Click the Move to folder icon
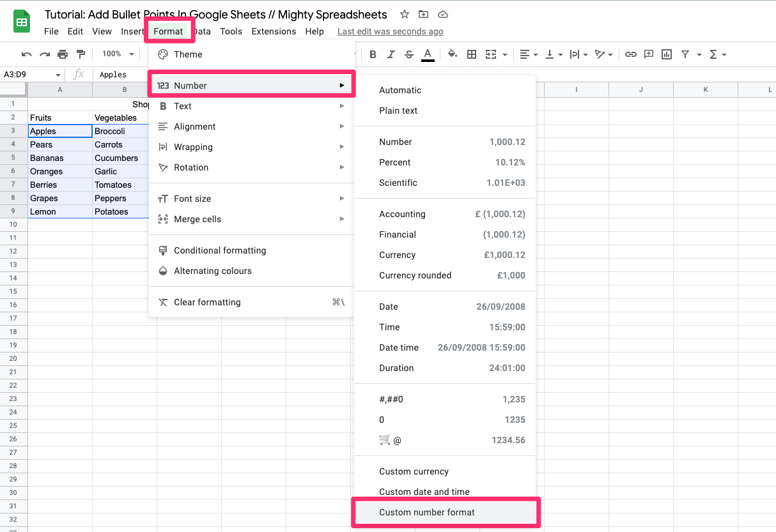Image resolution: width=776 pixels, height=532 pixels. click(423, 14)
